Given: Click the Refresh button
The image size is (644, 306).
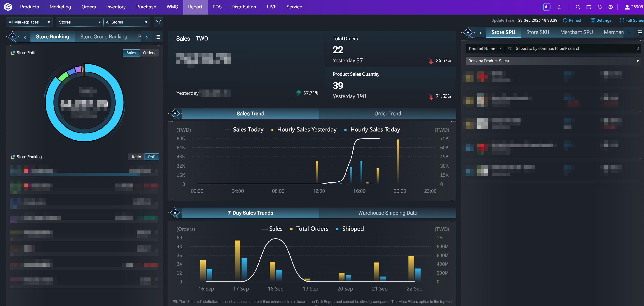Looking at the screenshot, I should click(573, 20).
